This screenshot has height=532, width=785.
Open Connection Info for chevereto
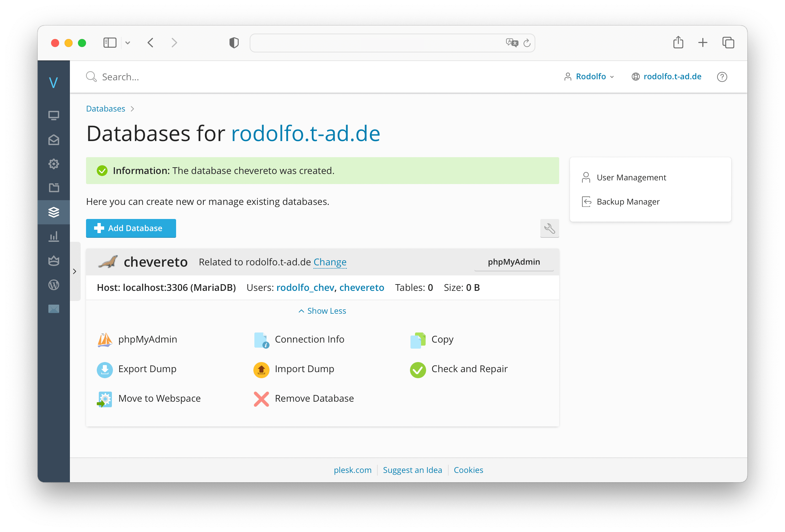coord(309,340)
